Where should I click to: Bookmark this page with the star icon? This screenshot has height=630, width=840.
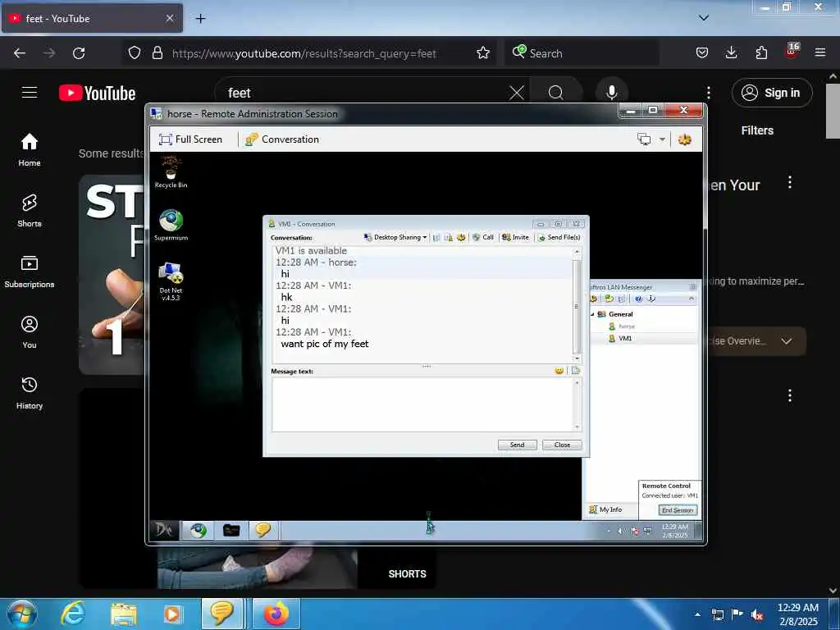[483, 53]
